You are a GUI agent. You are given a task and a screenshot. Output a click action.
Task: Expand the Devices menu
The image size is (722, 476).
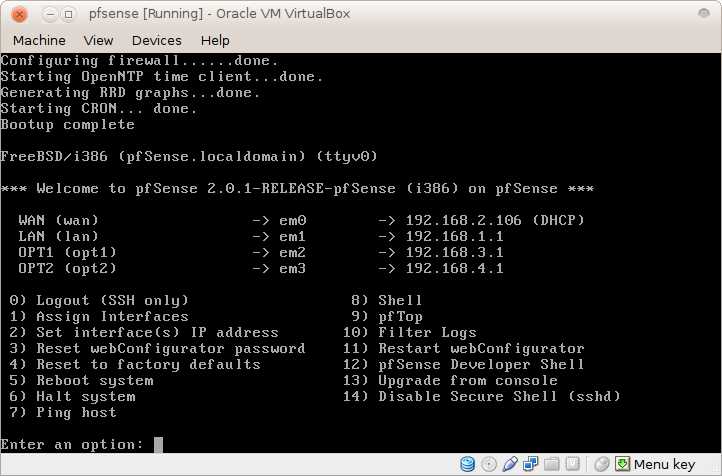coord(156,40)
